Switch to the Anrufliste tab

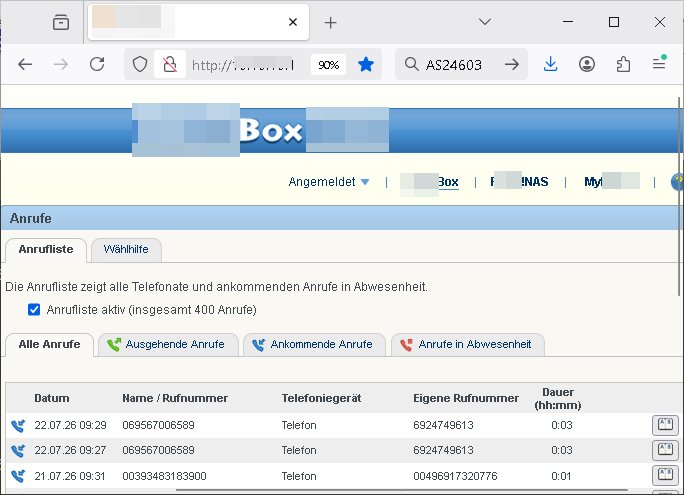pos(46,249)
